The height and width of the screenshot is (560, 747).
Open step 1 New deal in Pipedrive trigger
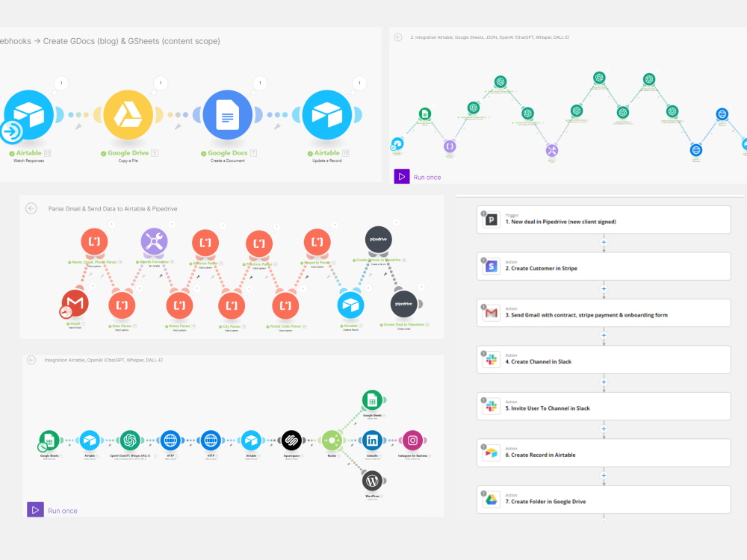coord(604,220)
